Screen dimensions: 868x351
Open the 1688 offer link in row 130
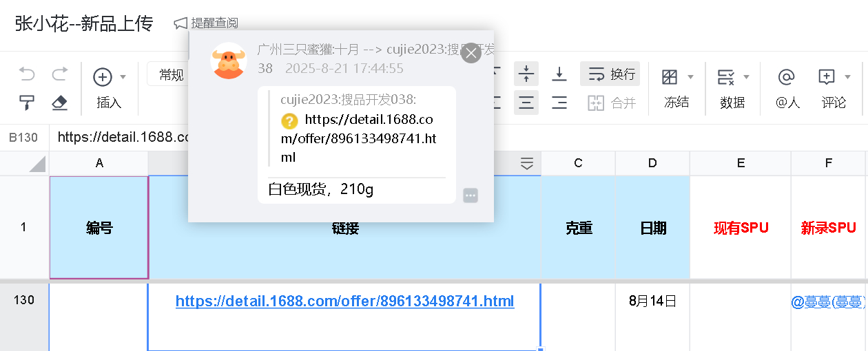[x=344, y=301]
